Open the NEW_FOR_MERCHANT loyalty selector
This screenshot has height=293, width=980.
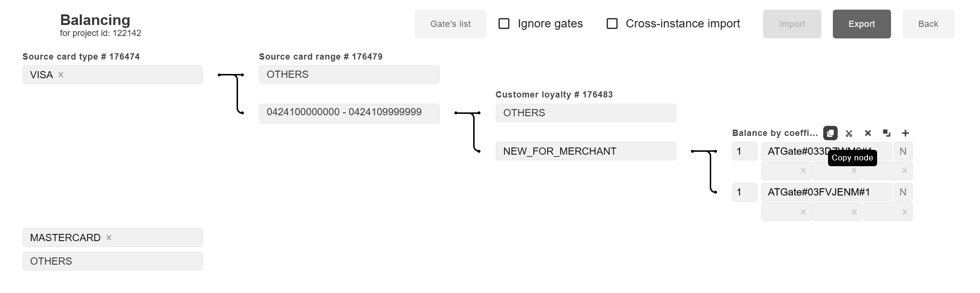pyautogui.click(x=585, y=151)
